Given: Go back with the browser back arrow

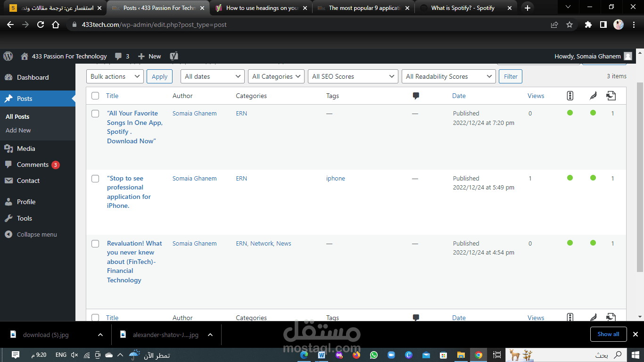Looking at the screenshot, I should [10, 25].
